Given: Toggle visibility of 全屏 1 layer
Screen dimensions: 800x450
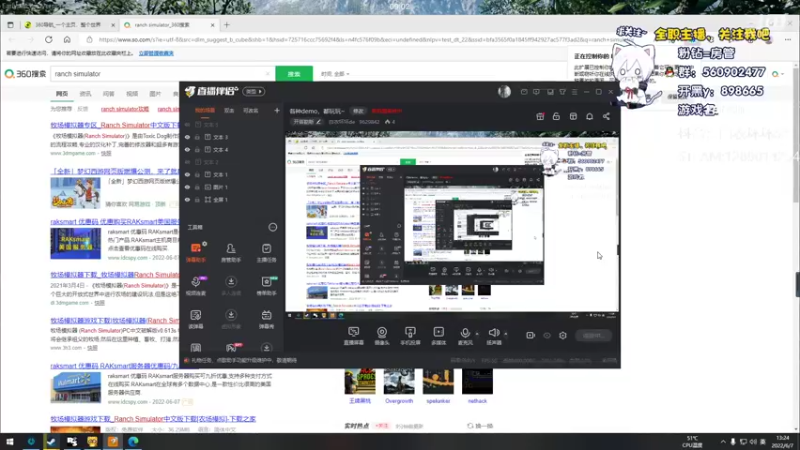Looking at the screenshot, I should pyautogui.click(x=187, y=199).
